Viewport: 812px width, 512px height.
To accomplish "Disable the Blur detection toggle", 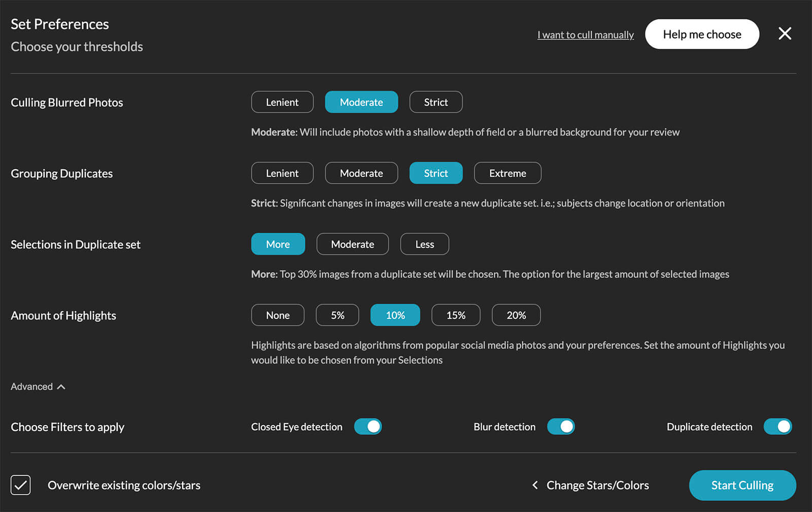I will point(561,427).
